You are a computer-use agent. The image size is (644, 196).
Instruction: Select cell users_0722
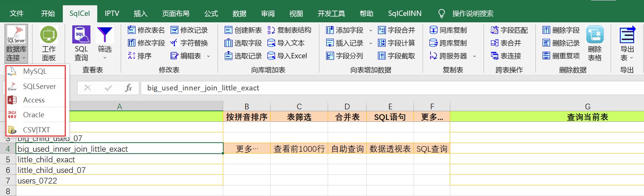pos(120,180)
